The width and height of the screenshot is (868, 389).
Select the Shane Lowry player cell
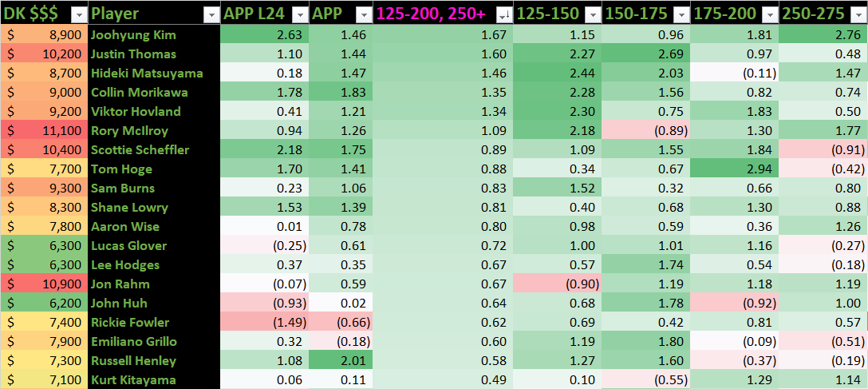click(154, 207)
